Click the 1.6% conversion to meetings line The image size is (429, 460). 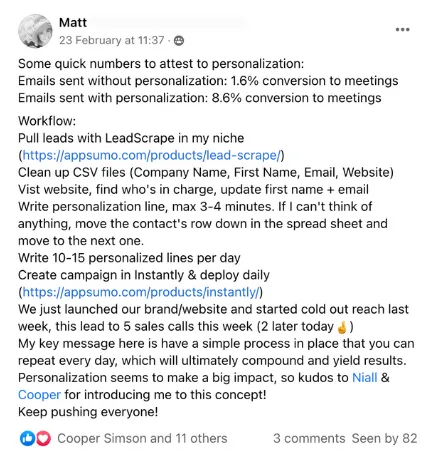pos(208,81)
